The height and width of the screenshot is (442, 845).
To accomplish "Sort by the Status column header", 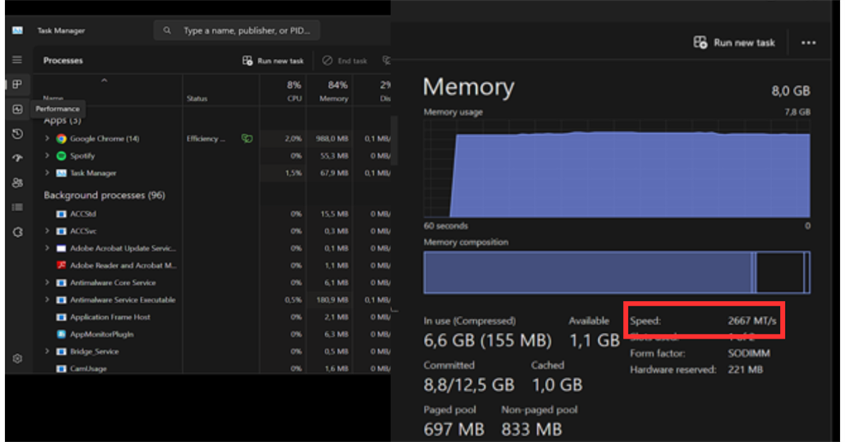I will click(x=197, y=99).
